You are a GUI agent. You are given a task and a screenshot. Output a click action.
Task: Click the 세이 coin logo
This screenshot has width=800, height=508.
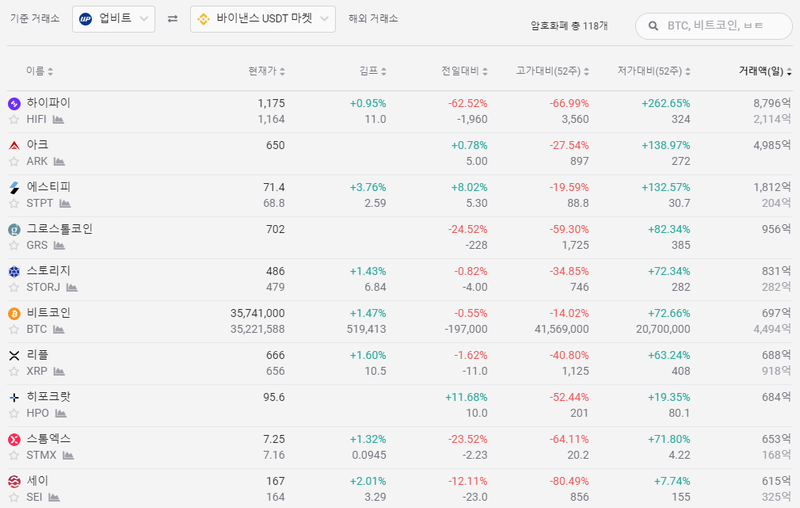pos(14,481)
